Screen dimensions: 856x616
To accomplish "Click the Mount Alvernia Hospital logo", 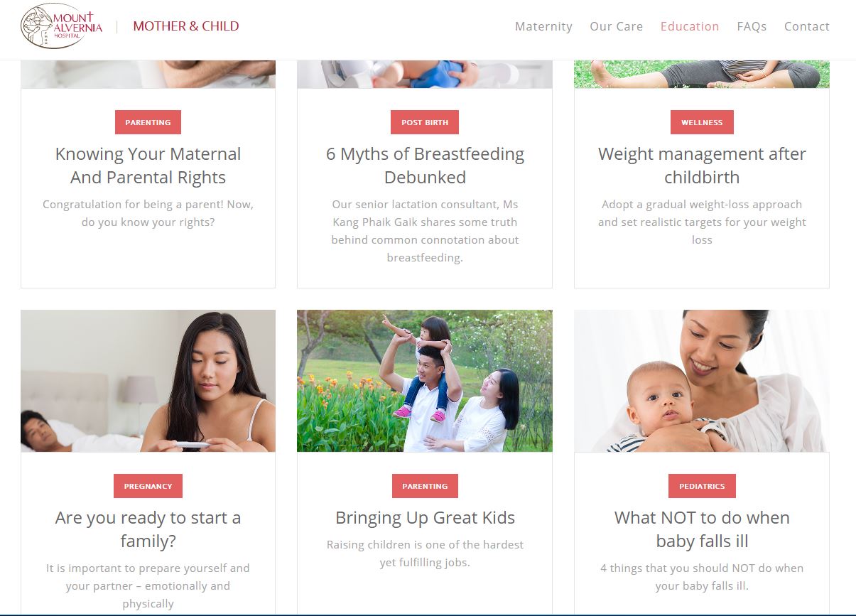I will click(62, 26).
